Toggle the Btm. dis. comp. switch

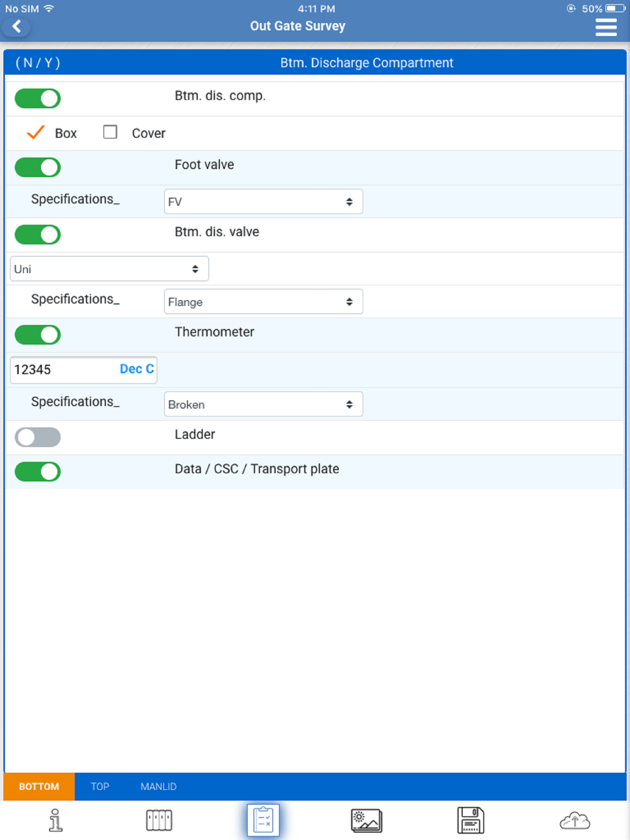(x=38, y=99)
